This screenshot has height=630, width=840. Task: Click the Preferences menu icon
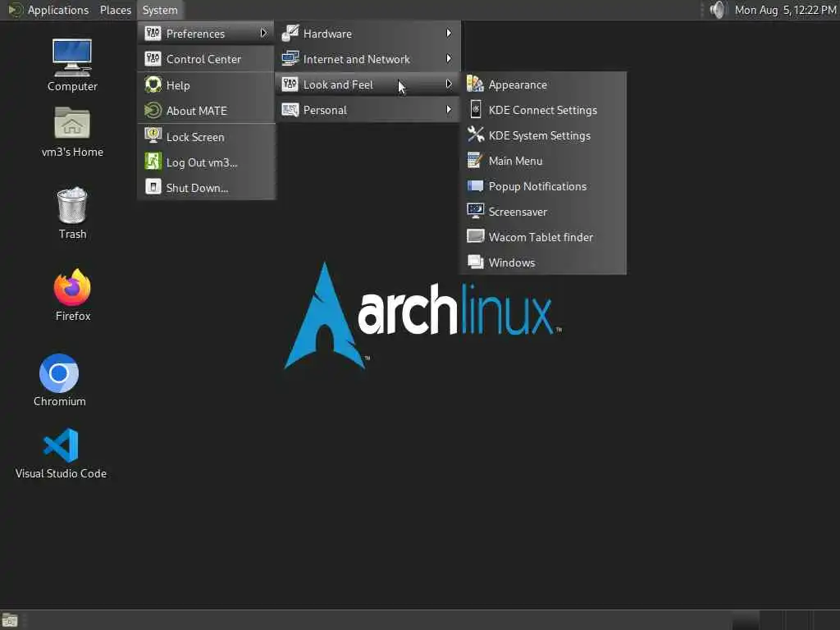153,33
